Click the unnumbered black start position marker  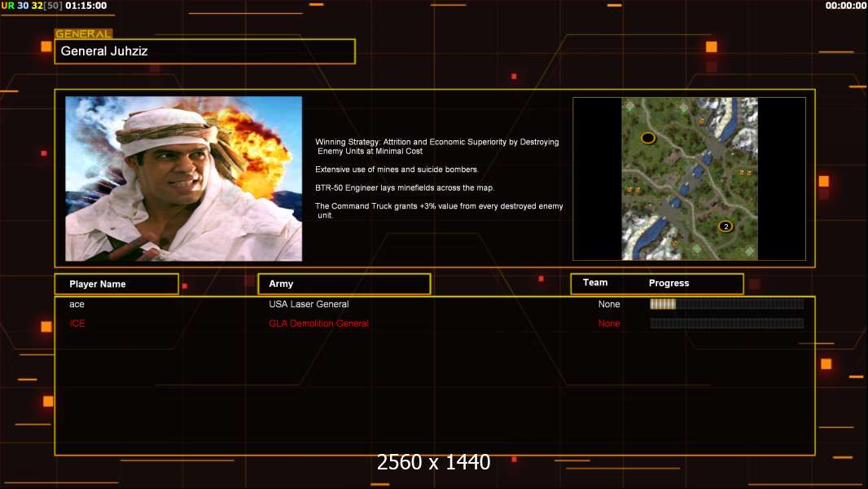[648, 138]
